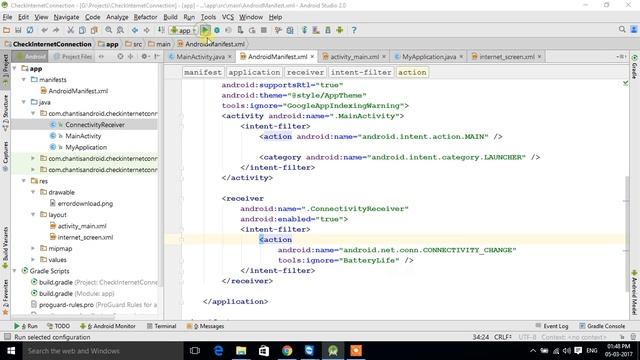Screen dimensions: 640x360
Task: Open the VCS menu
Action: (x=228, y=17)
